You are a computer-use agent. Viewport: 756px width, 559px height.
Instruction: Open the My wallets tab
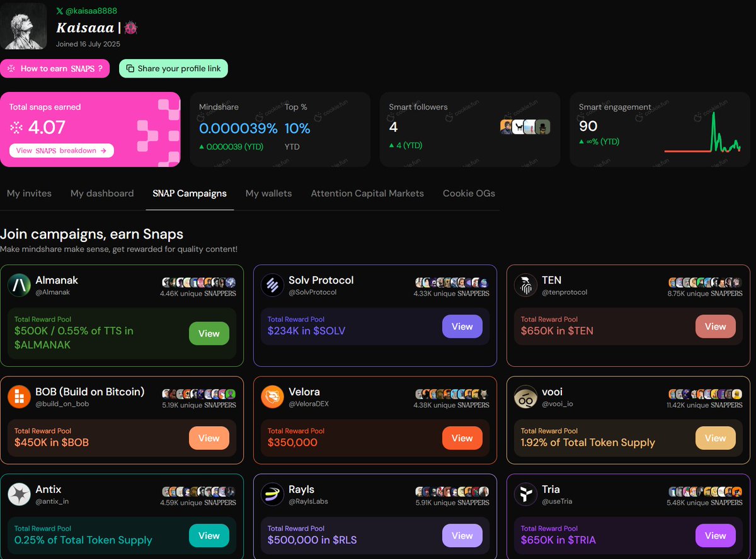268,193
